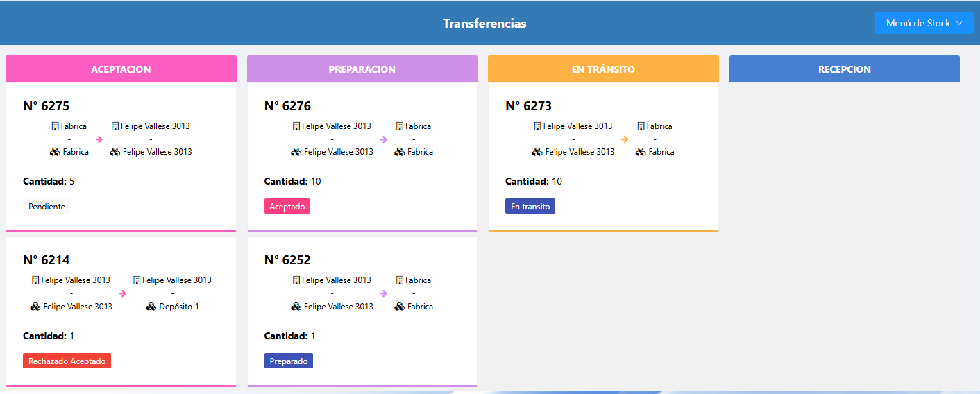Click the pink arrow in card 6275
Image resolution: width=980 pixels, height=394 pixels.
99,139
